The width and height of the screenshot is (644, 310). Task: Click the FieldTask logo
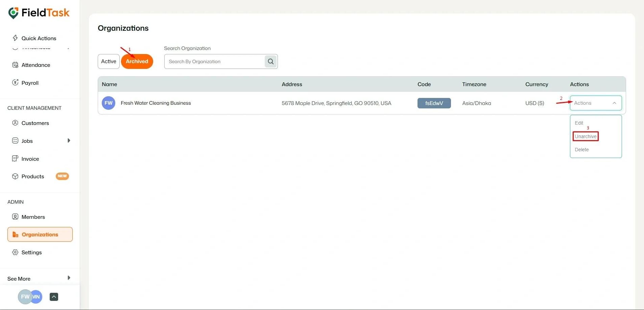(39, 13)
